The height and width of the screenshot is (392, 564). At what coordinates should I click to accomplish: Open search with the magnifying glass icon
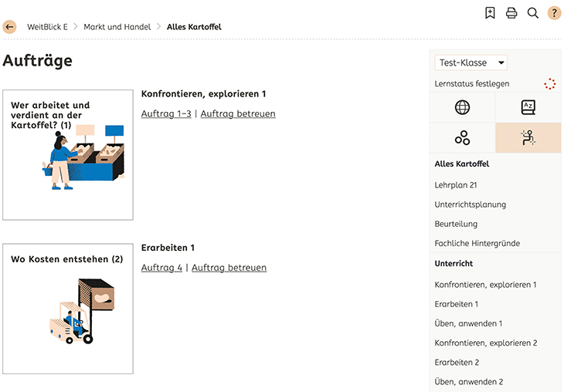pos(532,13)
